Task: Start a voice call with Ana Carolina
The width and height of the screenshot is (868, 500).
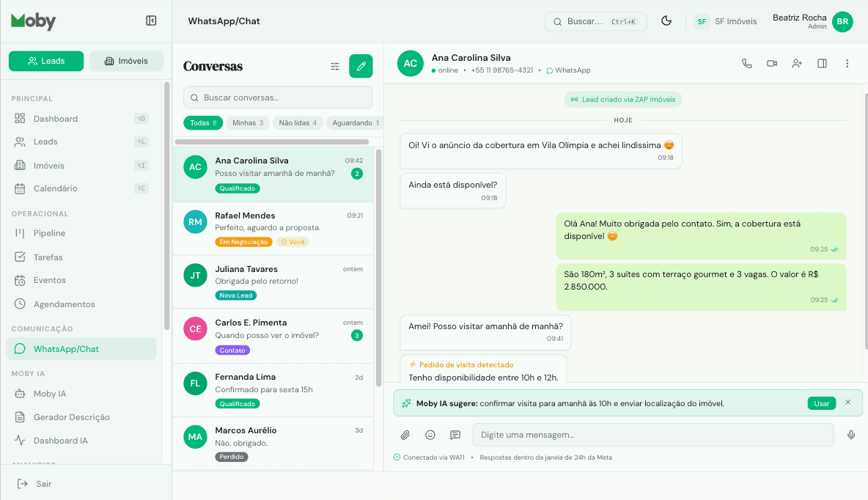Action: pyautogui.click(x=746, y=63)
